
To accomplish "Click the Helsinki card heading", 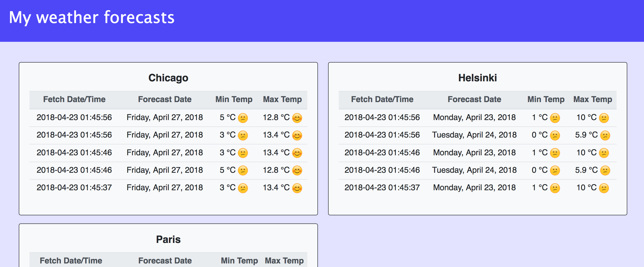I will (478, 78).
